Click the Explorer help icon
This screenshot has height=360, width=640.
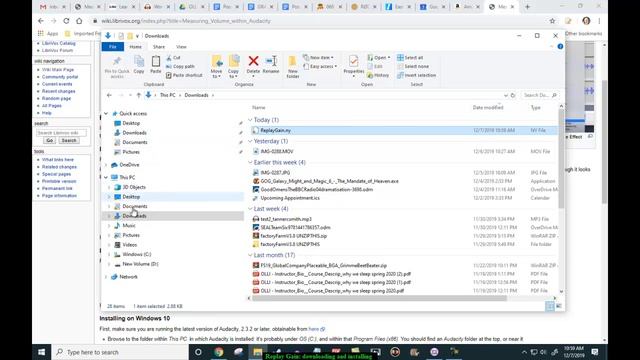[560, 47]
